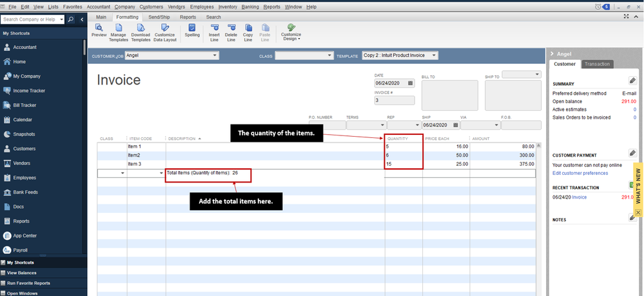Switch to the Search ribbon tab
The height and width of the screenshot is (296, 644).
pos(213,17)
